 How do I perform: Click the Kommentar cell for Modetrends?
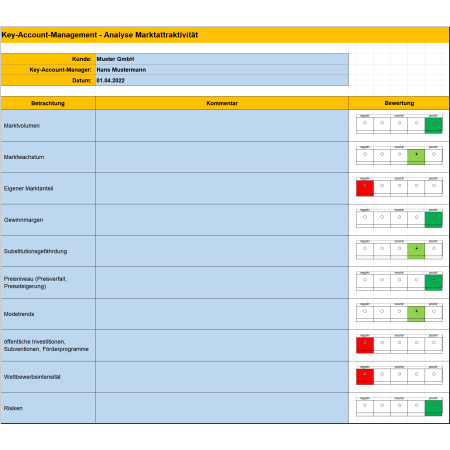pyautogui.click(x=222, y=314)
